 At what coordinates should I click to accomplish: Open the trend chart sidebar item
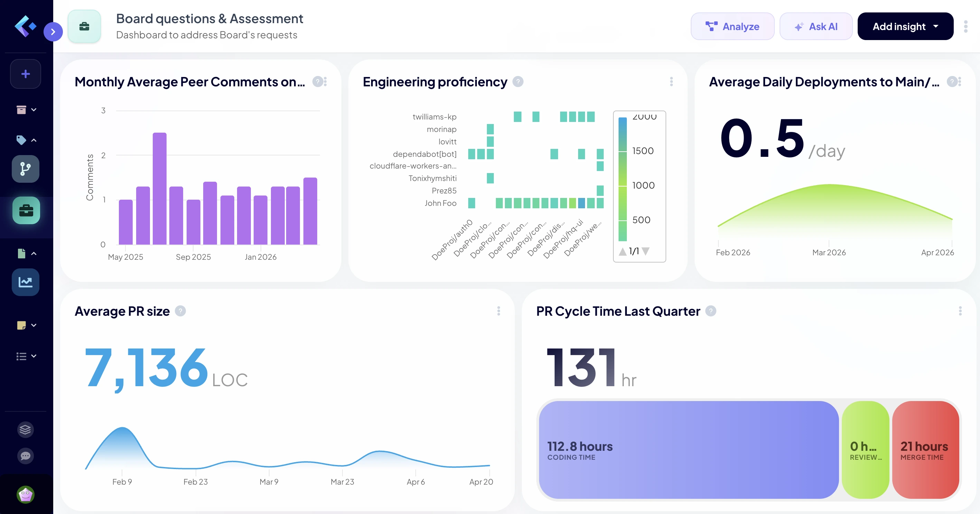coord(26,282)
